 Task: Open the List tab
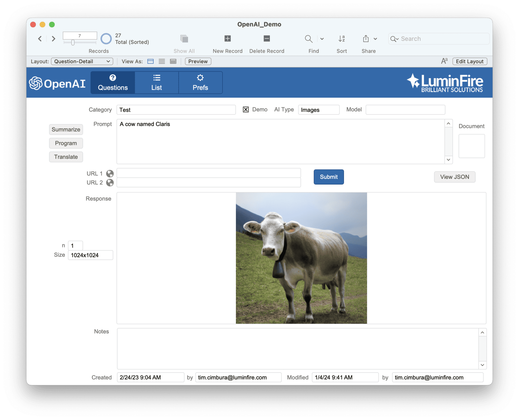tap(156, 82)
